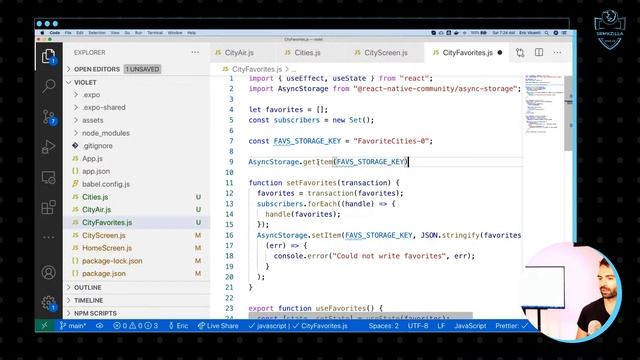This screenshot has width=640, height=360.
Task: Open errors and warnings count in status bar
Action: coord(135,326)
